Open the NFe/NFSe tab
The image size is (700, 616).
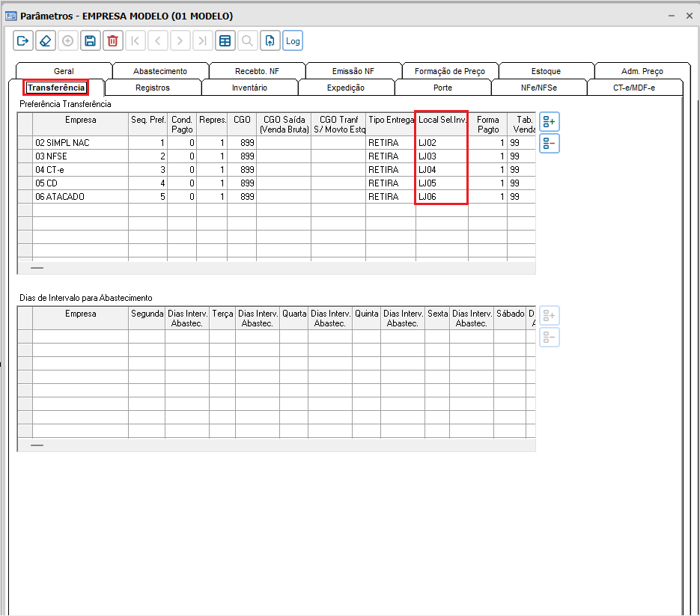pos(539,88)
